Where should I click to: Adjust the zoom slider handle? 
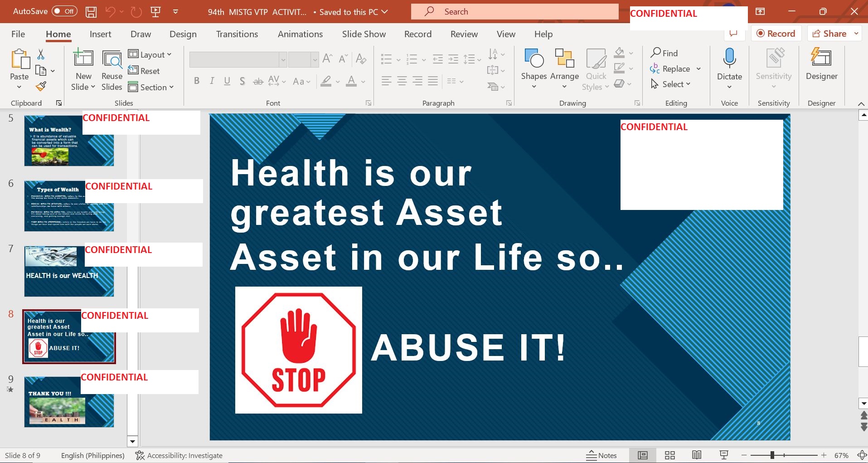tap(772, 455)
